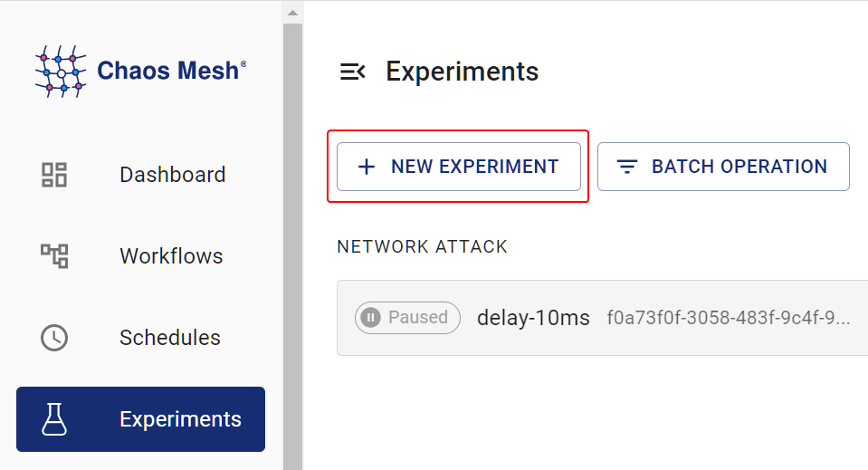Image resolution: width=868 pixels, height=470 pixels.
Task: Click the filter icon on Batch Operation
Action: [627, 167]
